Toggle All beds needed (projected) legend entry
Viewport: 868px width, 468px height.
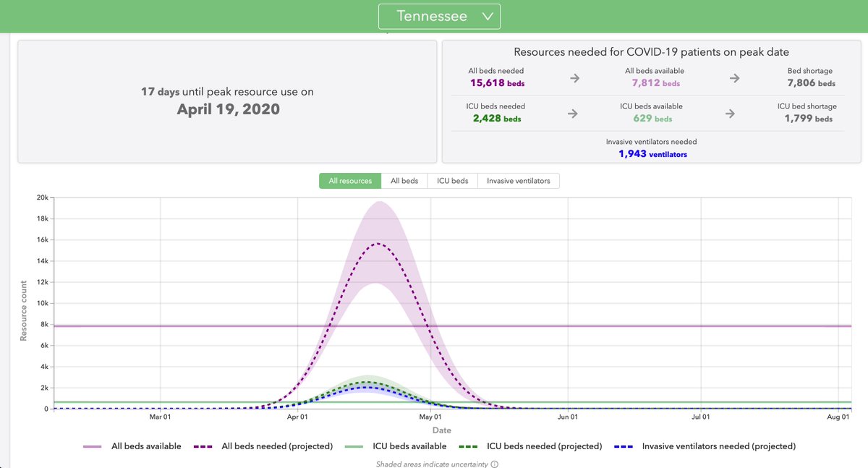click(263, 446)
